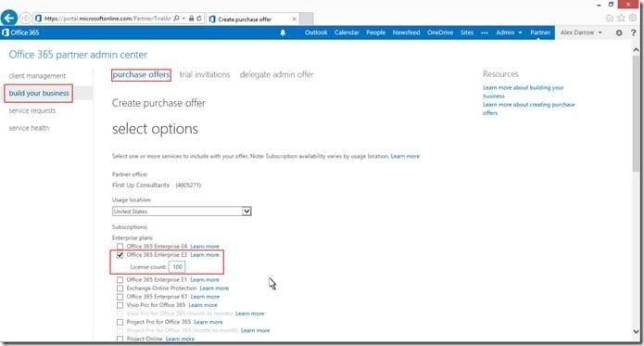Click the page scrollbar down arrow
This screenshot has height=346, width=644.
coord(636,331)
